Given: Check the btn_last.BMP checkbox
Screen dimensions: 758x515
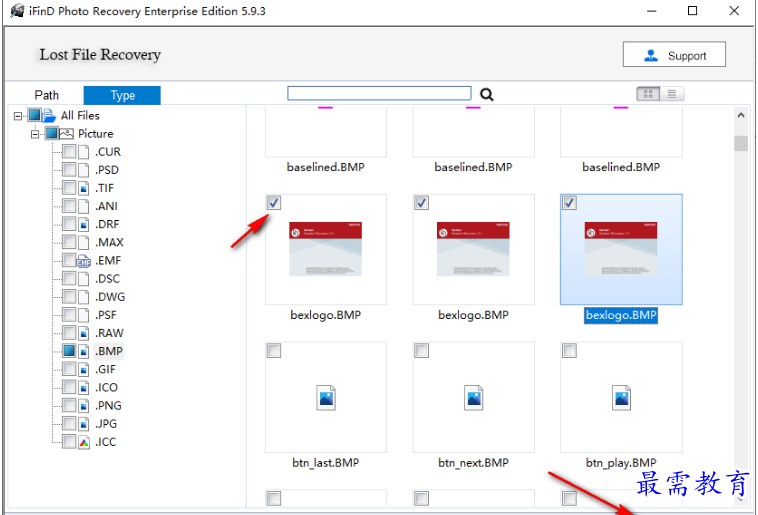Looking at the screenshot, I should 274,351.
